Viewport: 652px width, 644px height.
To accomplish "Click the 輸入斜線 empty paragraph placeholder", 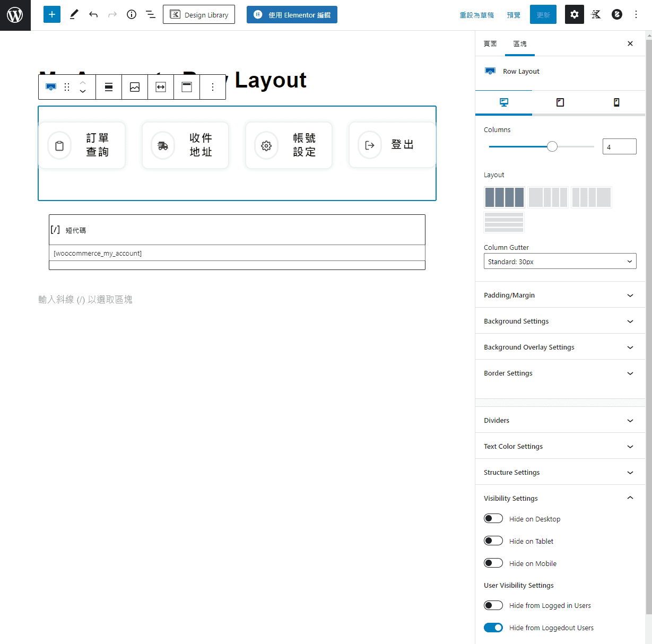I will (85, 299).
